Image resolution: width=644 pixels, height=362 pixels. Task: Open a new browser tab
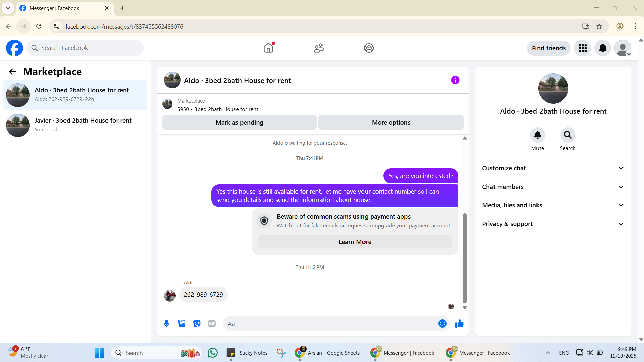[x=122, y=8]
